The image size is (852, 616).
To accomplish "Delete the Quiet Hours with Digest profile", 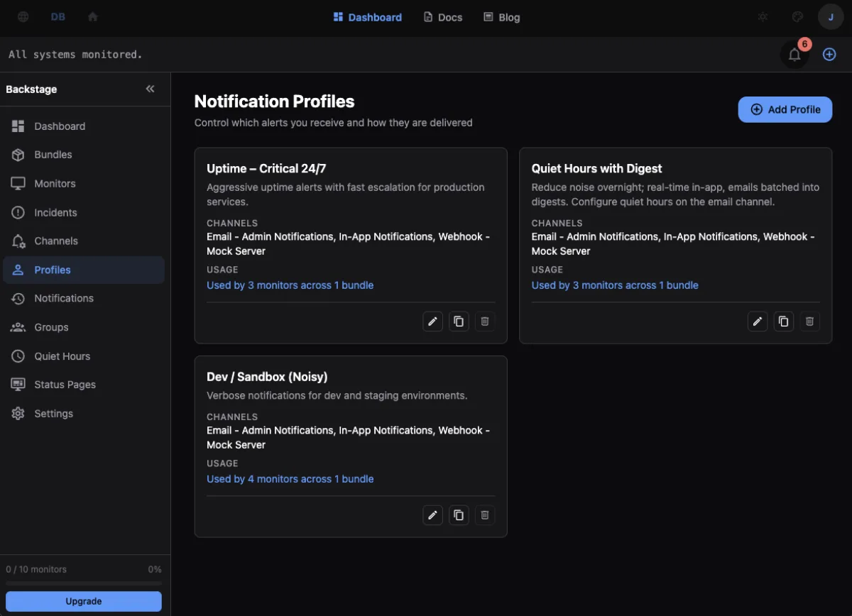I will pos(809,321).
